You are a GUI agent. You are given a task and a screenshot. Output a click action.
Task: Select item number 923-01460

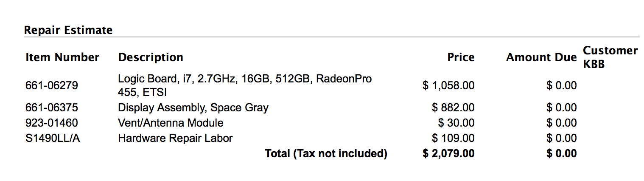coord(52,123)
